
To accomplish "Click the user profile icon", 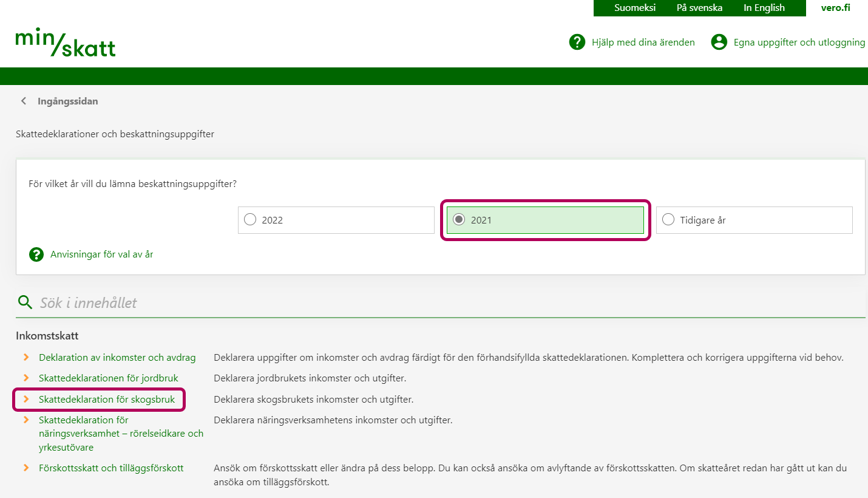I will pyautogui.click(x=719, y=42).
